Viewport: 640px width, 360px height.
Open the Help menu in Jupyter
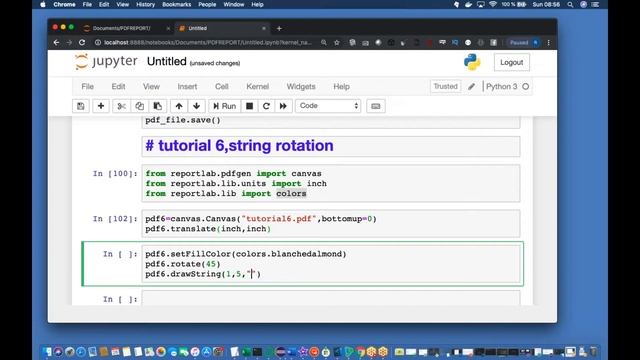(x=341, y=87)
